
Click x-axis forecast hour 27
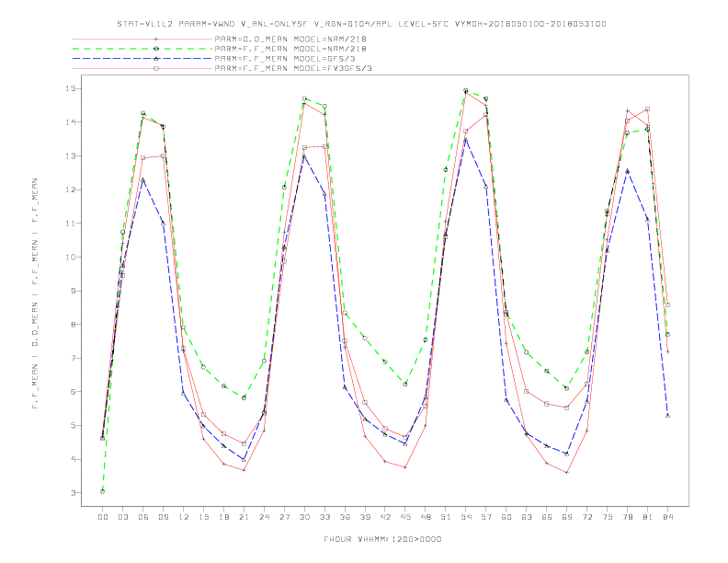[284, 517]
